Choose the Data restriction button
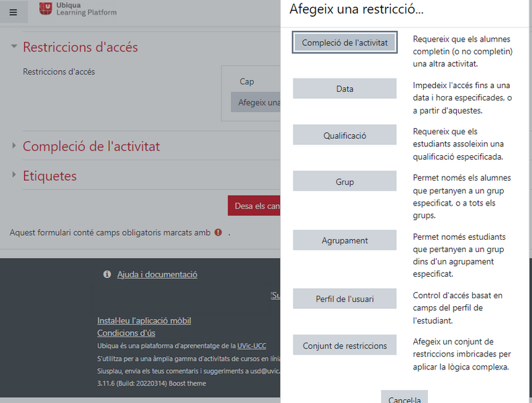 [x=345, y=89]
